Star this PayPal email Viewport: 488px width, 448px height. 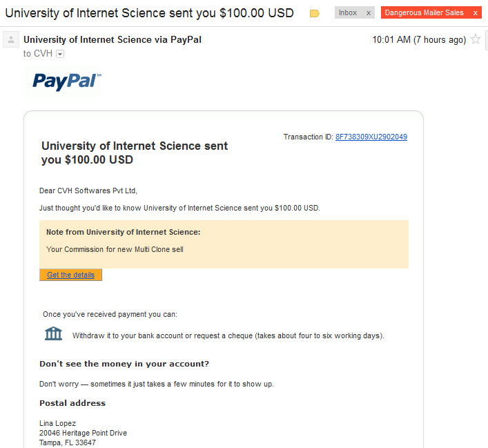coord(476,39)
